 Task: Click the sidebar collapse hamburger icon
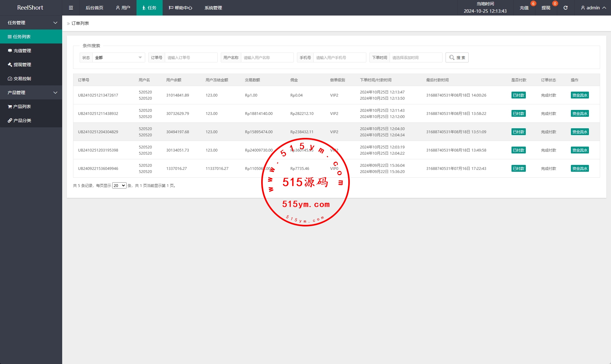tap(71, 8)
